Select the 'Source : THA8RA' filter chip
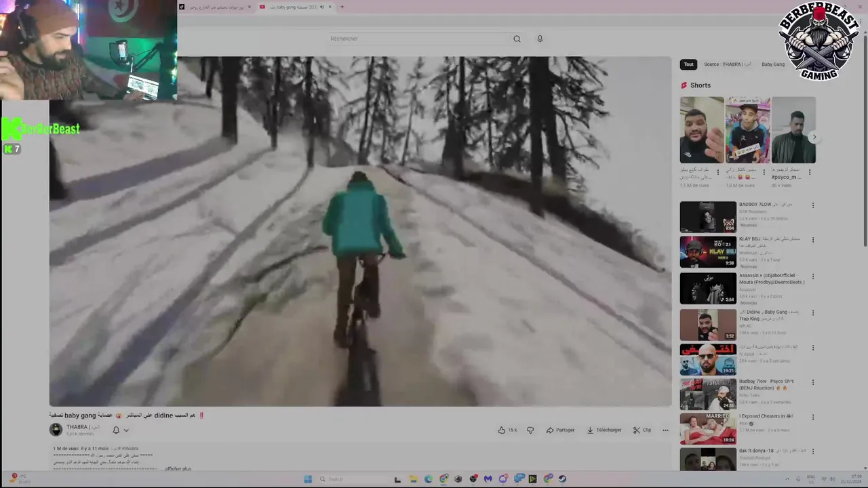Screen dimensions: 868x488 727,64
